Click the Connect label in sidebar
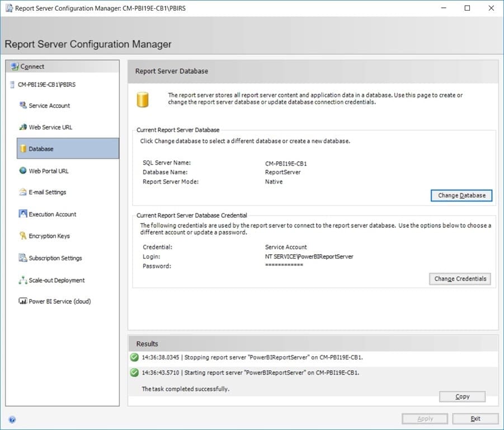The image size is (504, 430). coord(32,67)
